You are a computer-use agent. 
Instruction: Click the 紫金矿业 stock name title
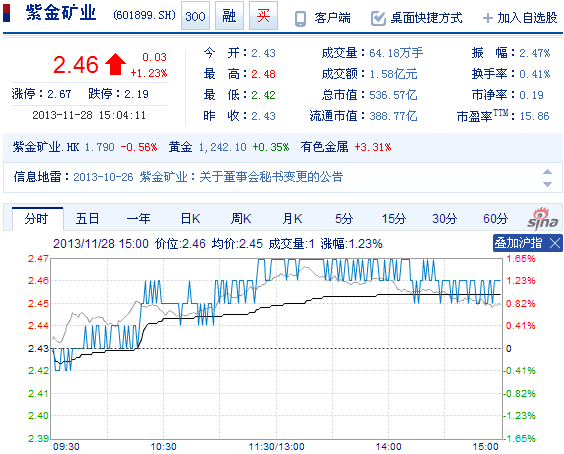(x=61, y=13)
